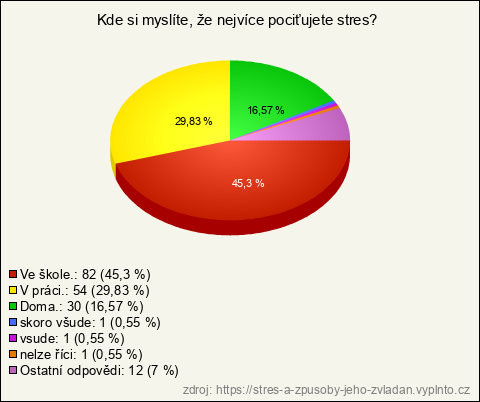The image size is (480, 402).
Task: Click the skoro všude: 1 legend label
Action: 90,322
